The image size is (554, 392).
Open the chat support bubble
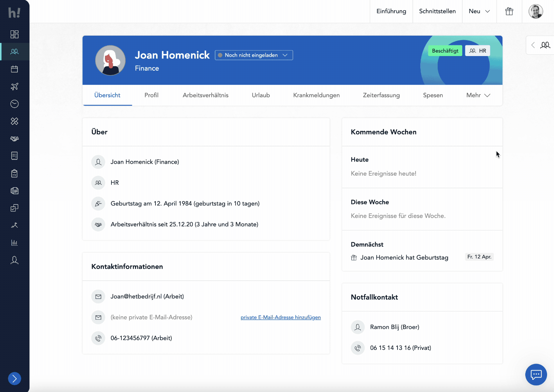(x=536, y=374)
